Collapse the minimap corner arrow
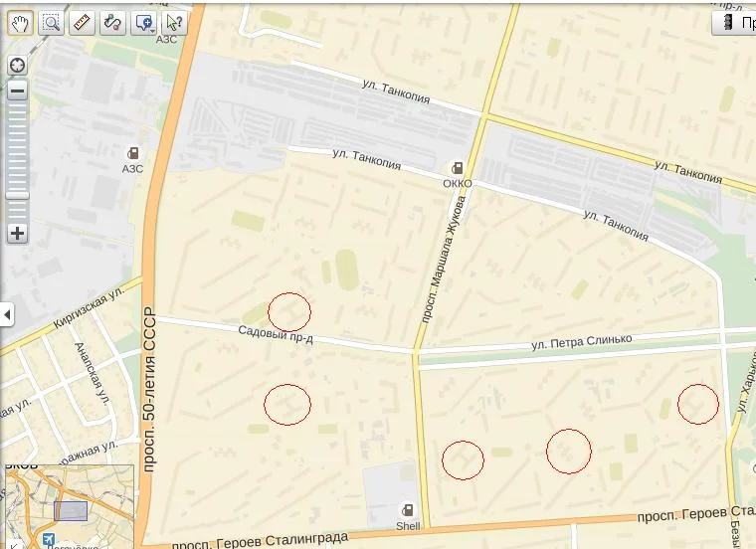This screenshot has width=756, height=549. pos(14,545)
